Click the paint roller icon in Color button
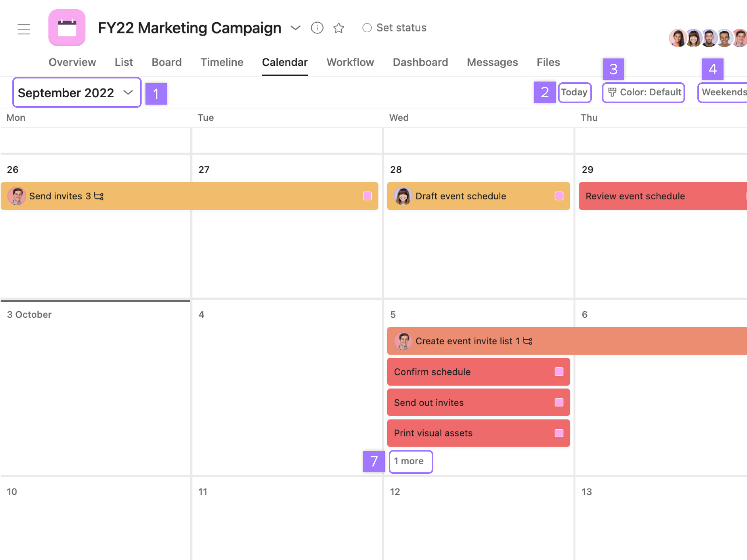 (x=612, y=92)
